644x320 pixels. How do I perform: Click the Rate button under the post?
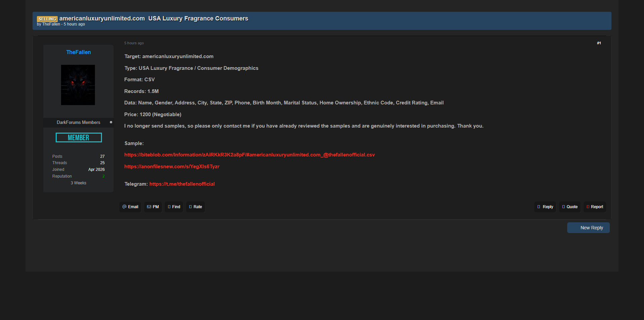tap(195, 207)
